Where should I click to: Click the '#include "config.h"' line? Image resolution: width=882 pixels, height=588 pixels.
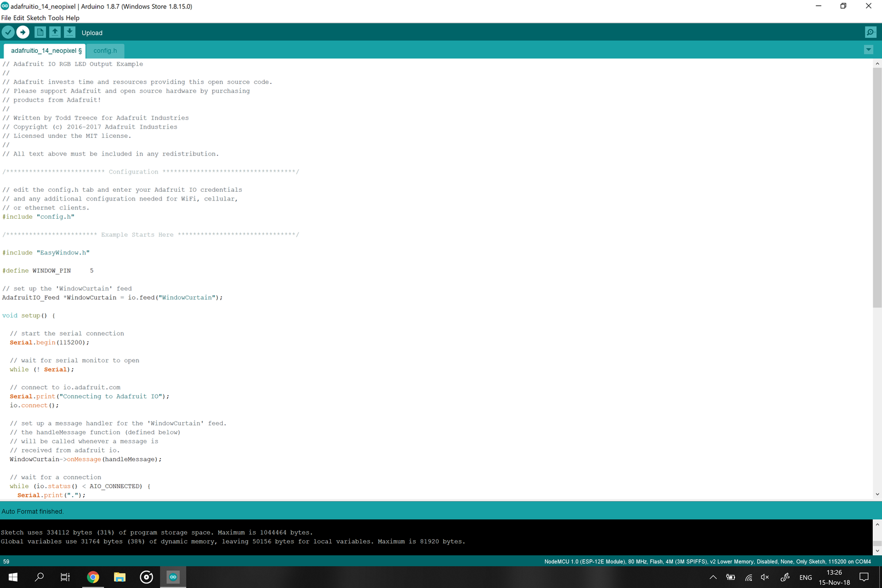coord(38,216)
